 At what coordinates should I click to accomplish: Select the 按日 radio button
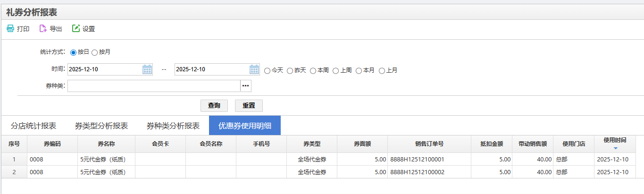click(73, 52)
